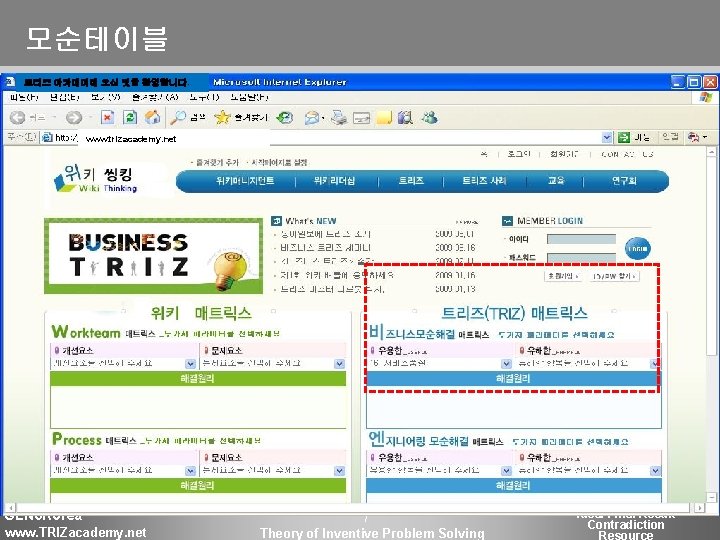Open Search with the magnifier icon
The width and height of the screenshot is (720, 540).
click(x=178, y=118)
